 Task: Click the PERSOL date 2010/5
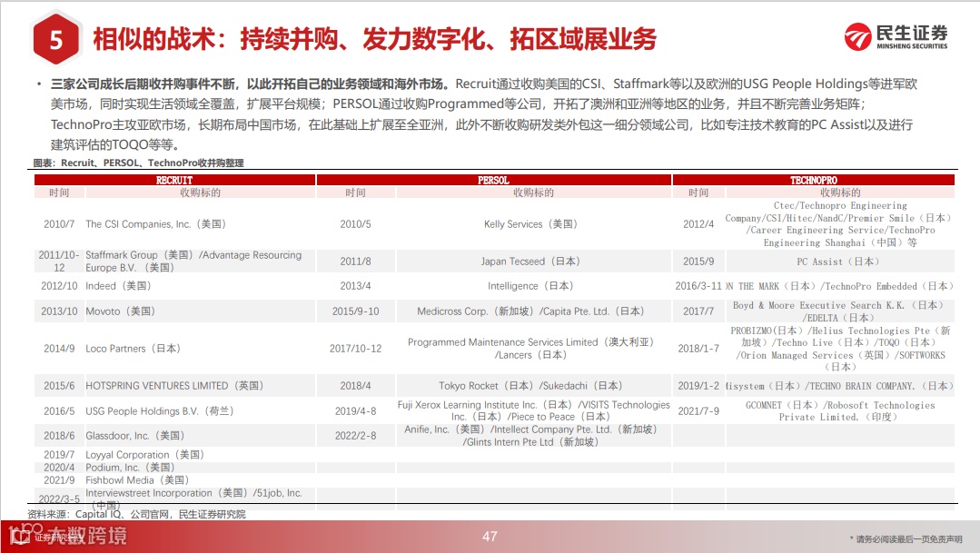click(x=355, y=223)
